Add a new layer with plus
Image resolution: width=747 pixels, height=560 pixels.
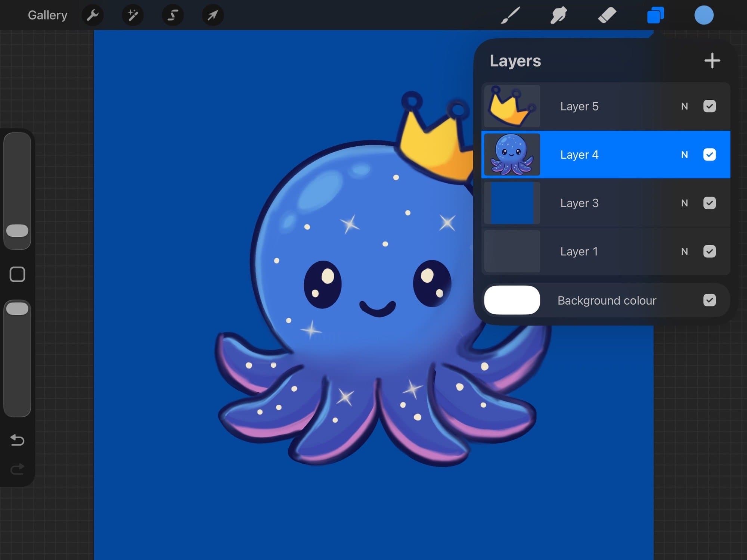tap(712, 60)
